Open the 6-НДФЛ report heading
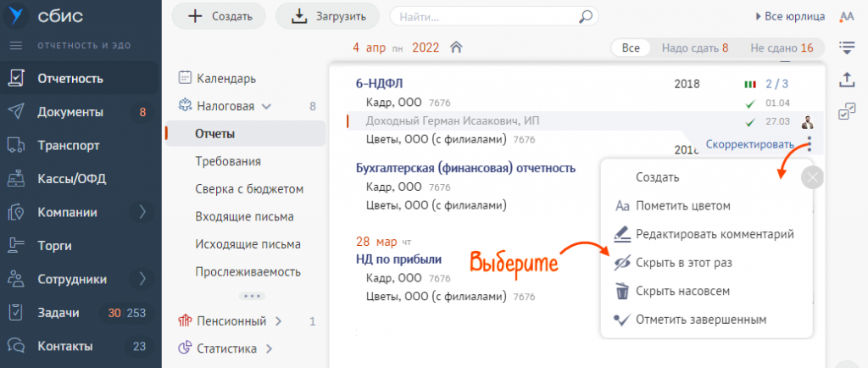This screenshot has height=368, width=868. 379,84
